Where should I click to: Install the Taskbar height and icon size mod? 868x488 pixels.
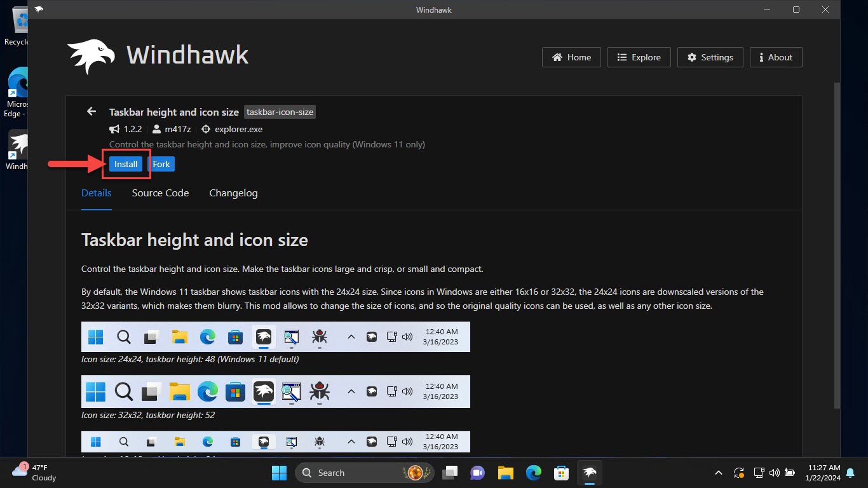point(125,163)
